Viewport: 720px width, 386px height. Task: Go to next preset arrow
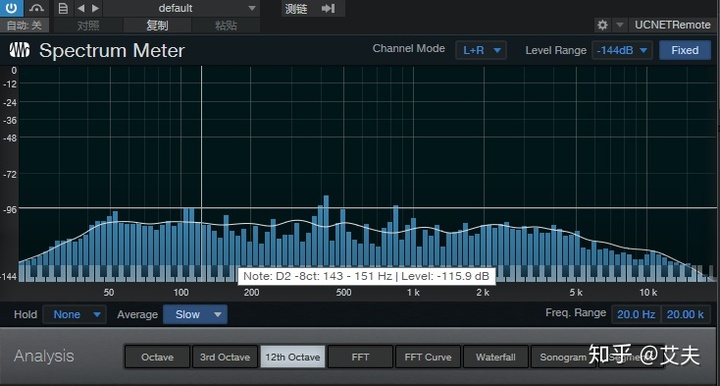95,8
